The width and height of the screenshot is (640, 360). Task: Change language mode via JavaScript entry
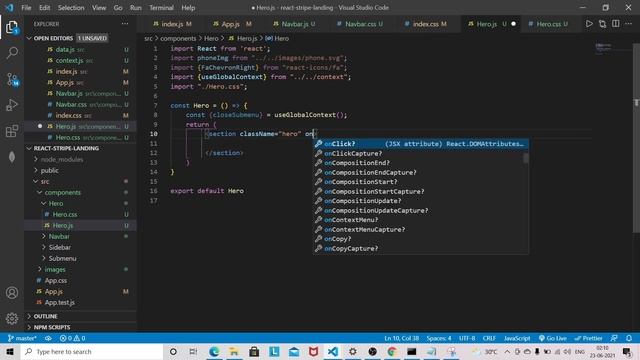coord(517,338)
